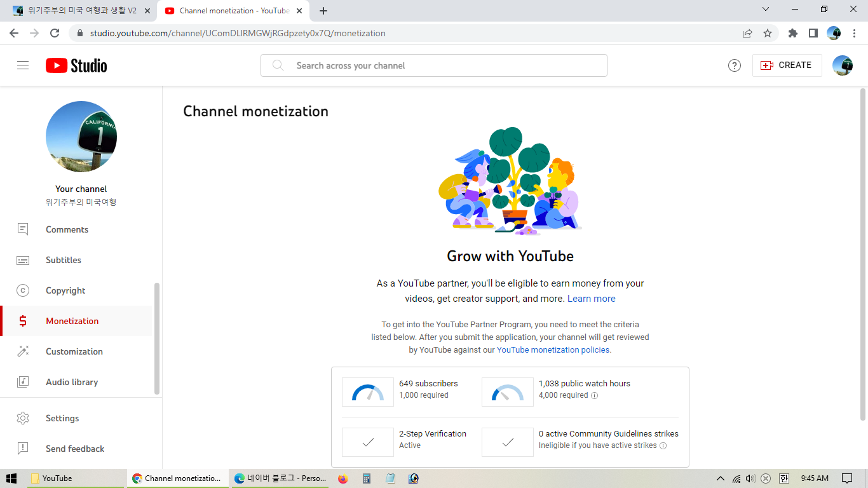868x488 pixels.
Task: Open a new browser tab
Action: (323, 11)
